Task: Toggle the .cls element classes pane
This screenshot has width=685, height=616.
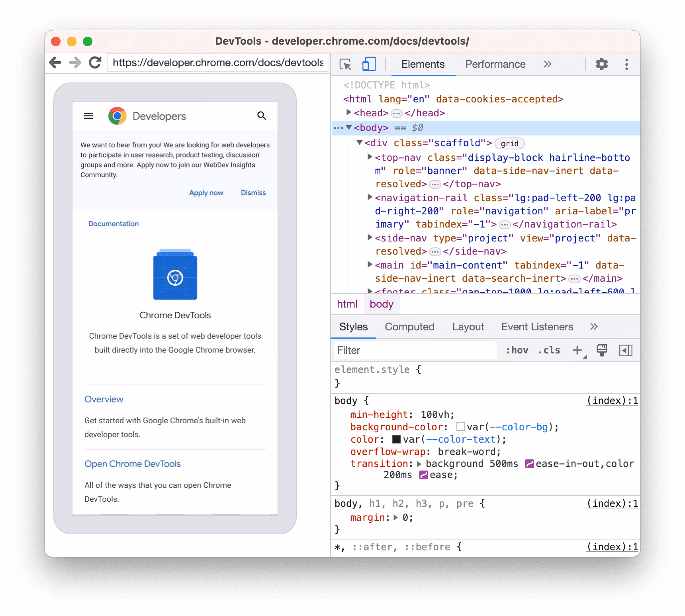Action: (549, 350)
